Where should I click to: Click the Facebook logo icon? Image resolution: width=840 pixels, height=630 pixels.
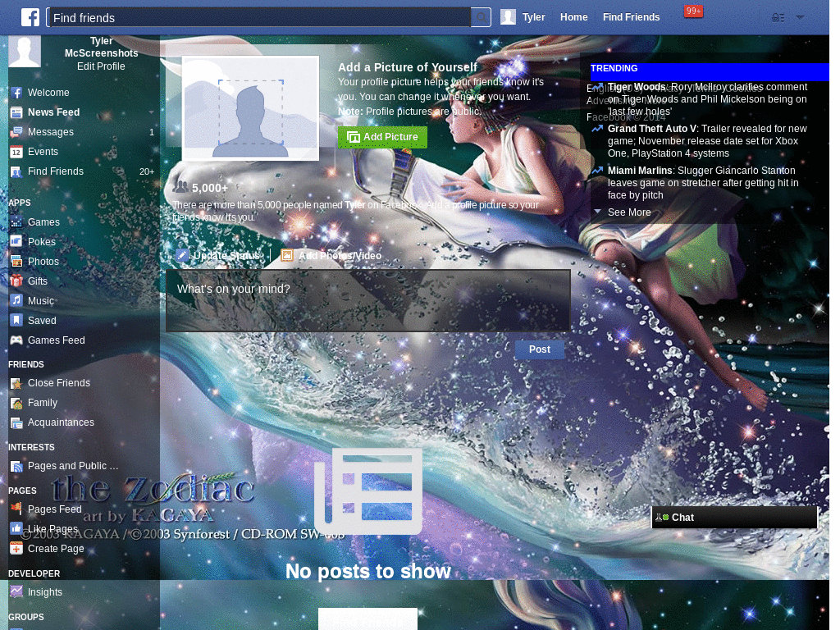tap(30, 17)
